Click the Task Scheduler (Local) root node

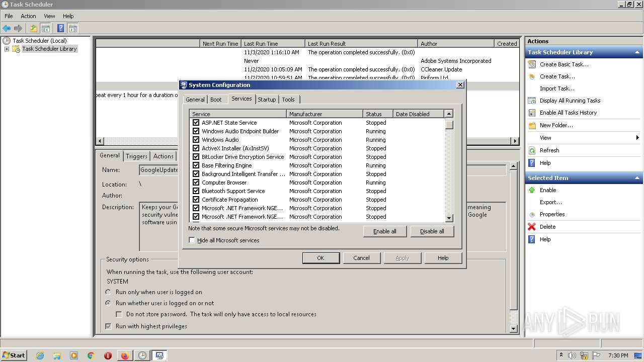coord(39,41)
